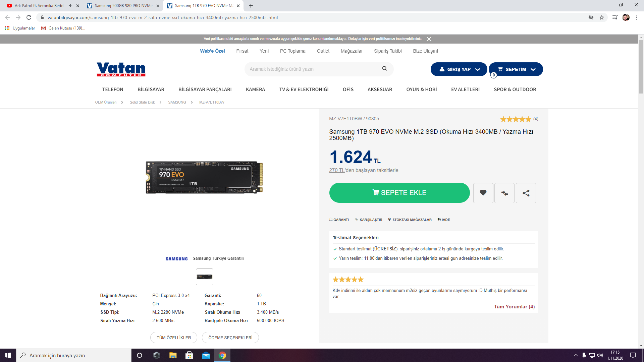Screen dimensions: 644x362
Task: Open Chrome from the taskbar
Action: tap(222, 355)
